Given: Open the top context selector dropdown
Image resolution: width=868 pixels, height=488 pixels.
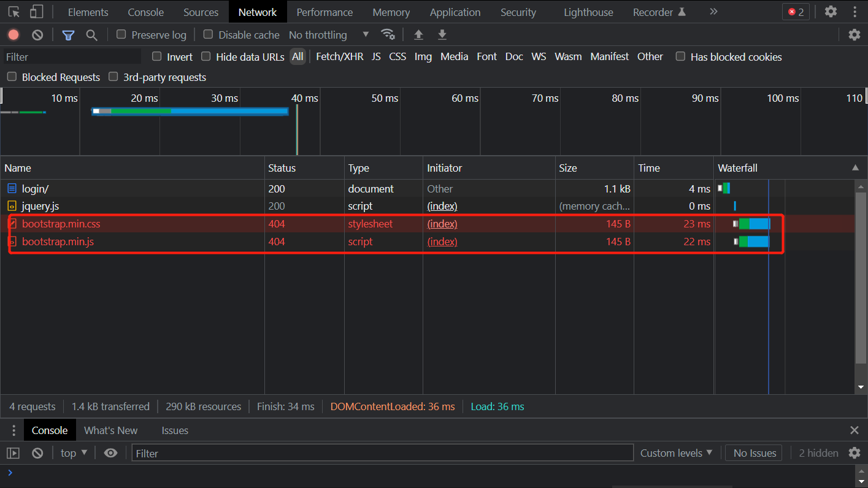Looking at the screenshot, I should 74,453.
